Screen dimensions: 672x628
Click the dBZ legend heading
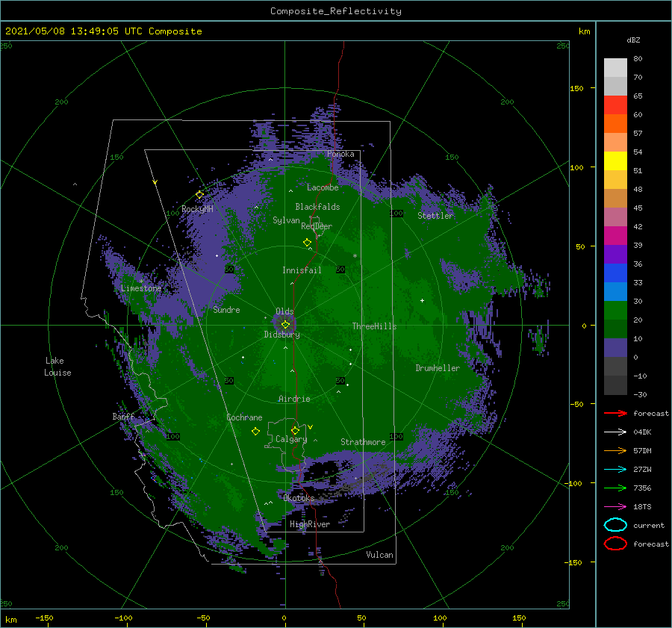[x=633, y=40]
